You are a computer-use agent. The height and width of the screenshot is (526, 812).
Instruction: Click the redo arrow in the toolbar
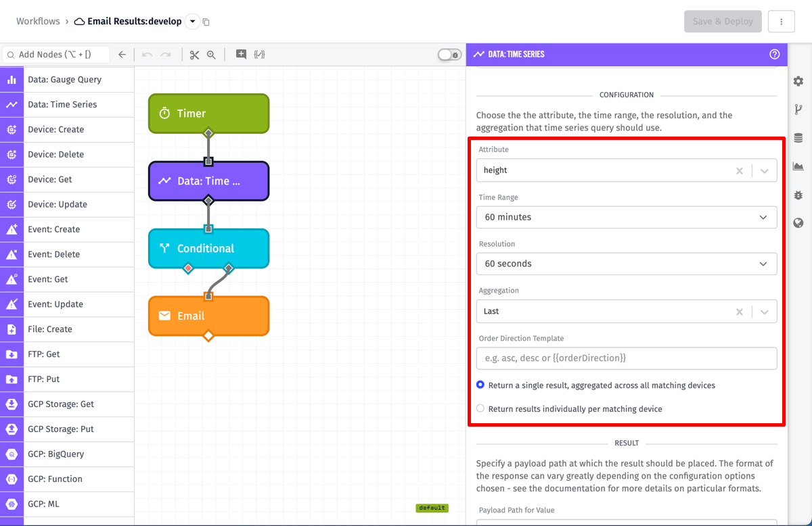point(166,55)
